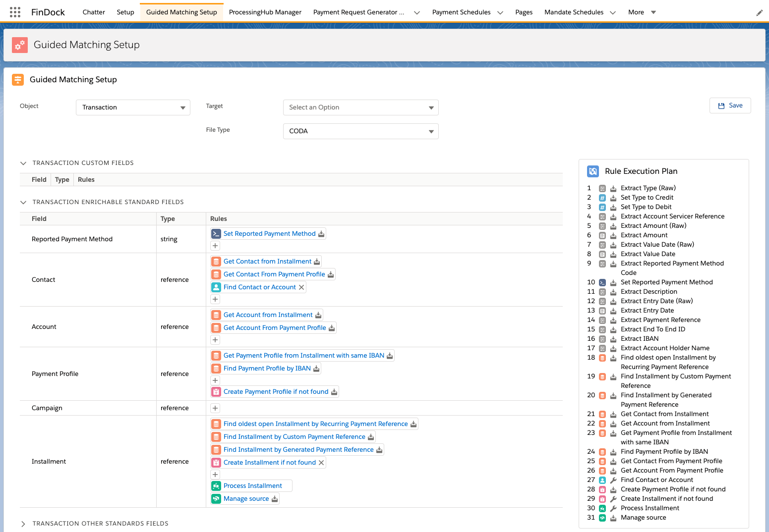The width and height of the screenshot is (769, 532).
Task: Open the App Launcher waffle icon
Action: tap(14, 12)
